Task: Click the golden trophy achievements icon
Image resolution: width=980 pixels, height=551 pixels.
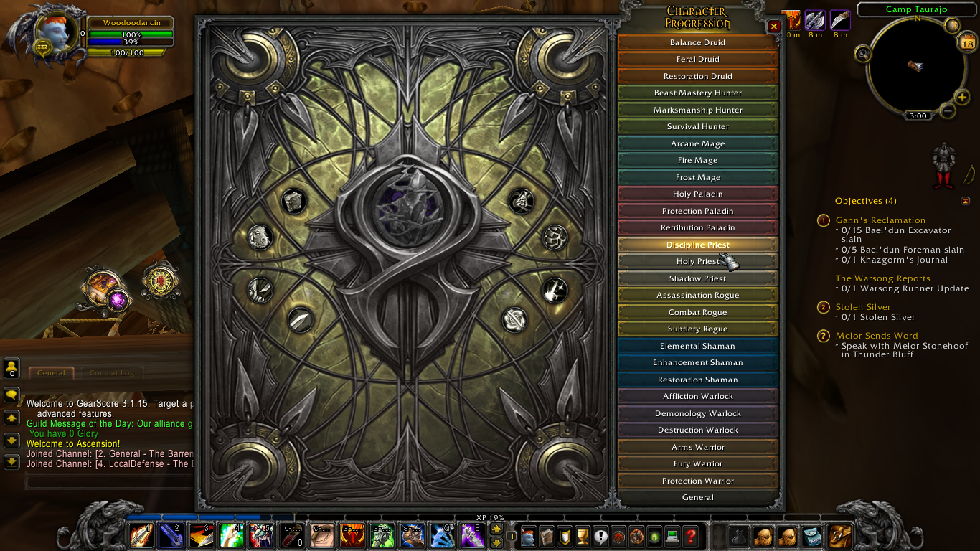Action: [x=583, y=536]
